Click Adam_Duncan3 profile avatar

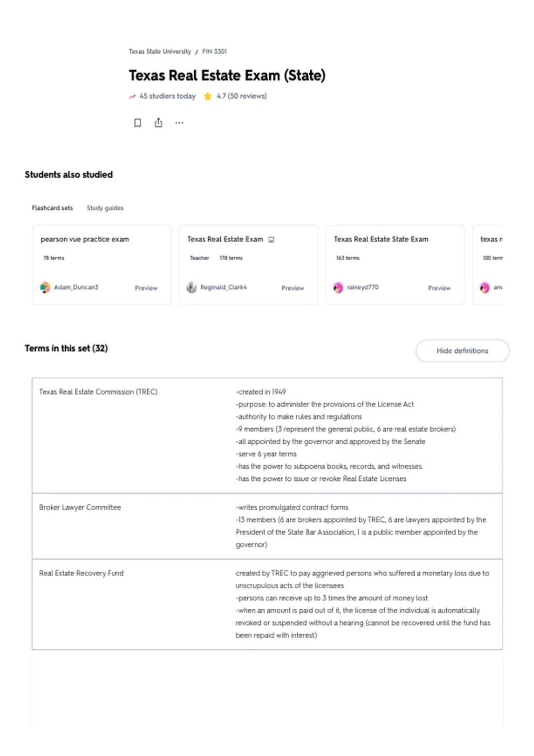45,288
